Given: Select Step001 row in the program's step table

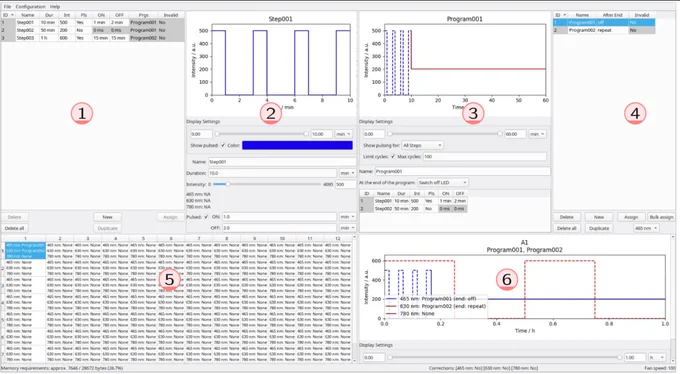Looking at the screenshot, I should tap(413, 201).
